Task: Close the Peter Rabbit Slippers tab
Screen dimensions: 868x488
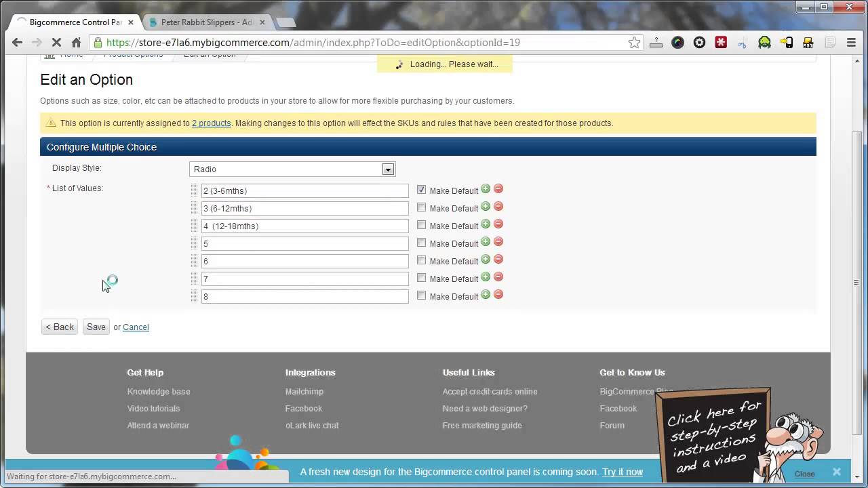Action: (262, 22)
